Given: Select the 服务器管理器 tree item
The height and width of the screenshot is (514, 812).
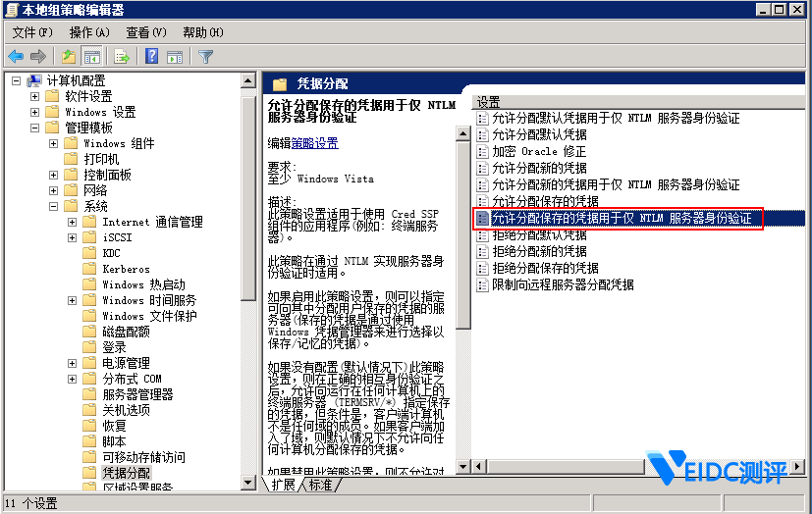Looking at the screenshot, I should [x=137, y=394].
